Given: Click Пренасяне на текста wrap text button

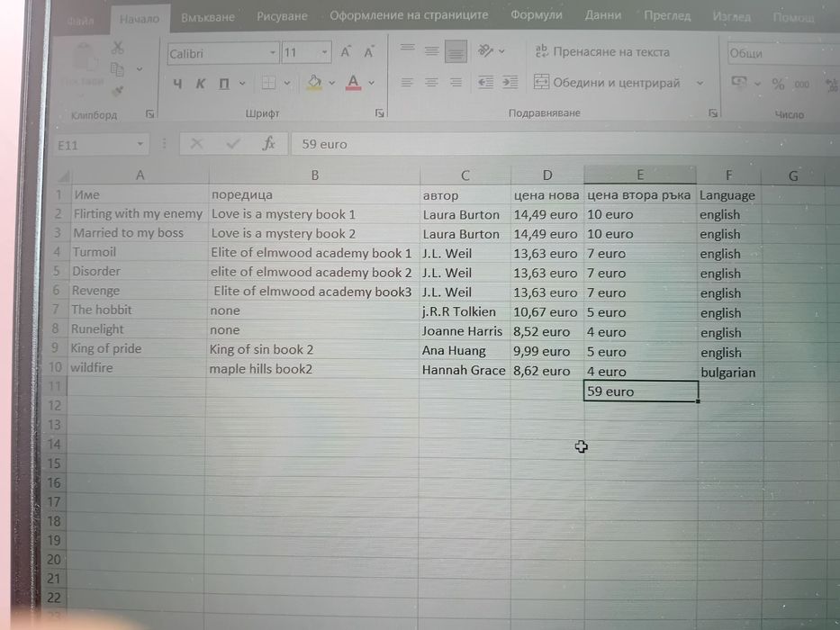Looking at the screenshot, I should point(602,52).
